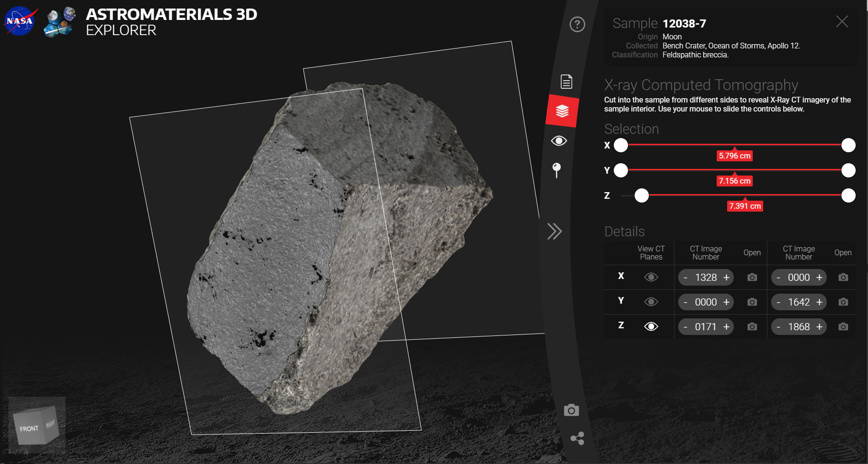Hide the Z CT plane eye

pos(651,326)
